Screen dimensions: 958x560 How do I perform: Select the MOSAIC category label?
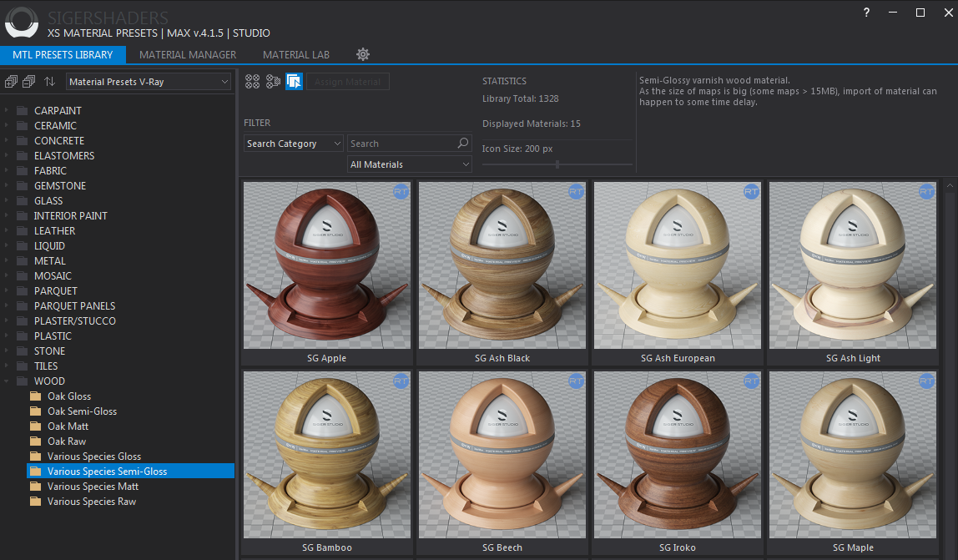pyautogui.click(x=53, y=275)
